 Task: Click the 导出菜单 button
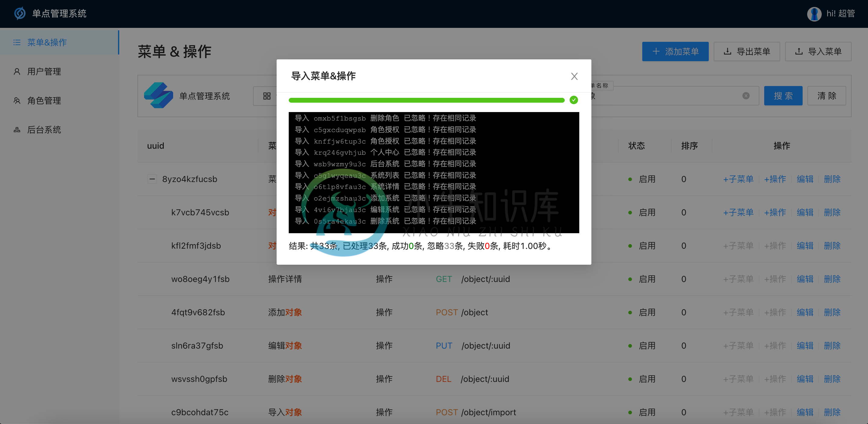[746, 51]
